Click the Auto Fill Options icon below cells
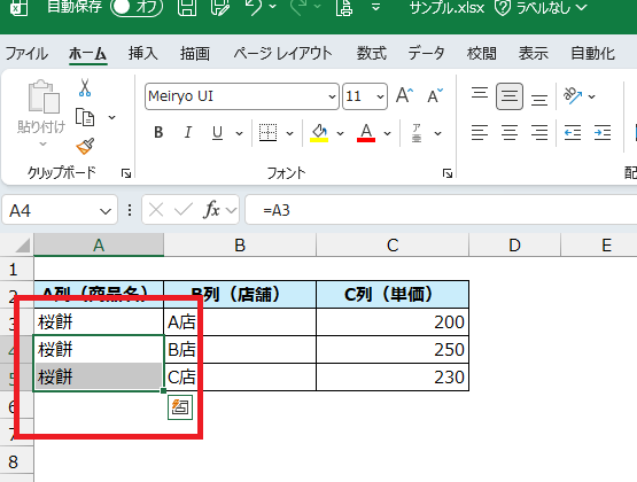Screen dimensions: 637x482 (180, 406)
